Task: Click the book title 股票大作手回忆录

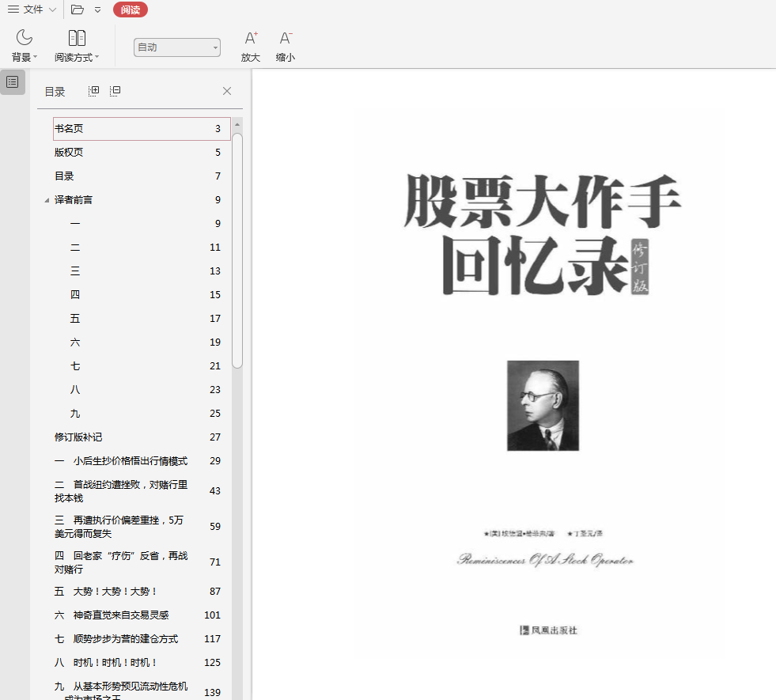Action: click(543, 234)
